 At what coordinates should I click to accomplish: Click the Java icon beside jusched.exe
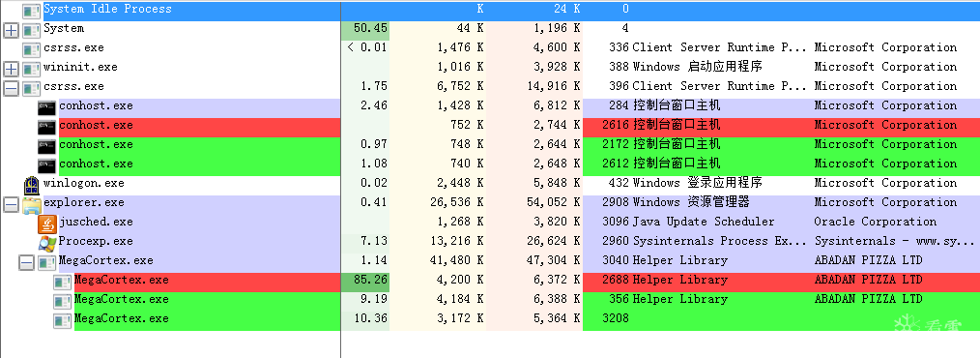[x=47, y=224]
